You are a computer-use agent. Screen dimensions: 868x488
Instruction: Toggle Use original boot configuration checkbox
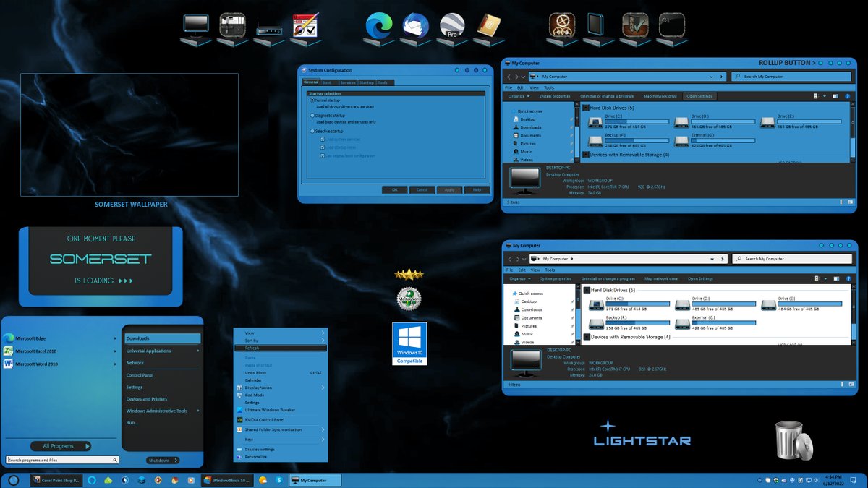[x=323, y=155]
